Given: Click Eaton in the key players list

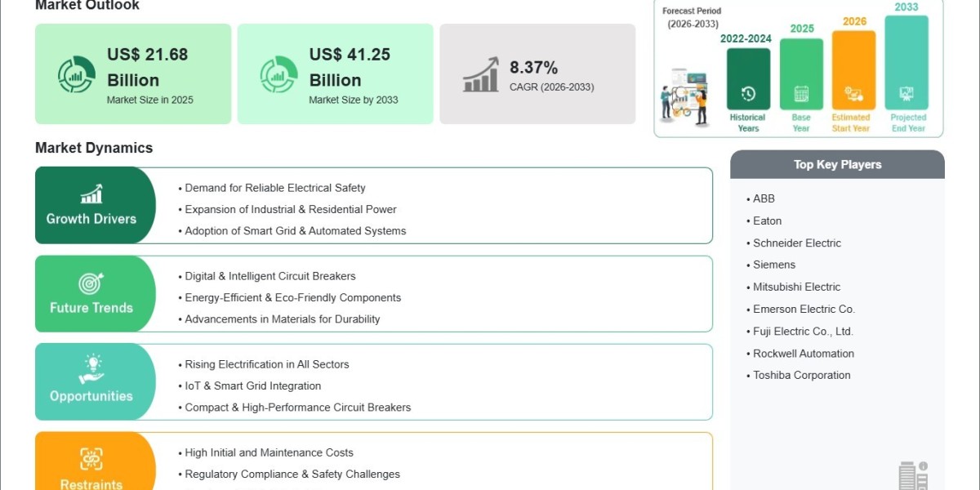Looking at the screenshot, I should (x=768, y=220).
